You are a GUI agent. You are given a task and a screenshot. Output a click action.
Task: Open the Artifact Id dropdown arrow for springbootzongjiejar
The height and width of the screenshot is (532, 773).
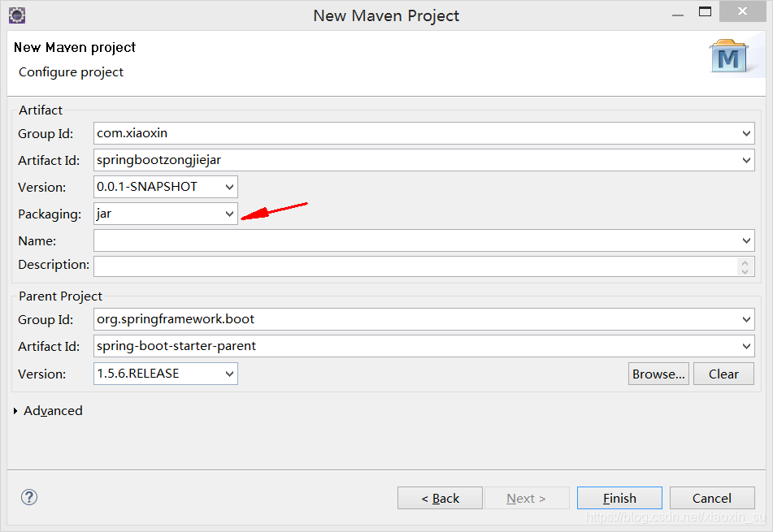[x=746, y=160]
